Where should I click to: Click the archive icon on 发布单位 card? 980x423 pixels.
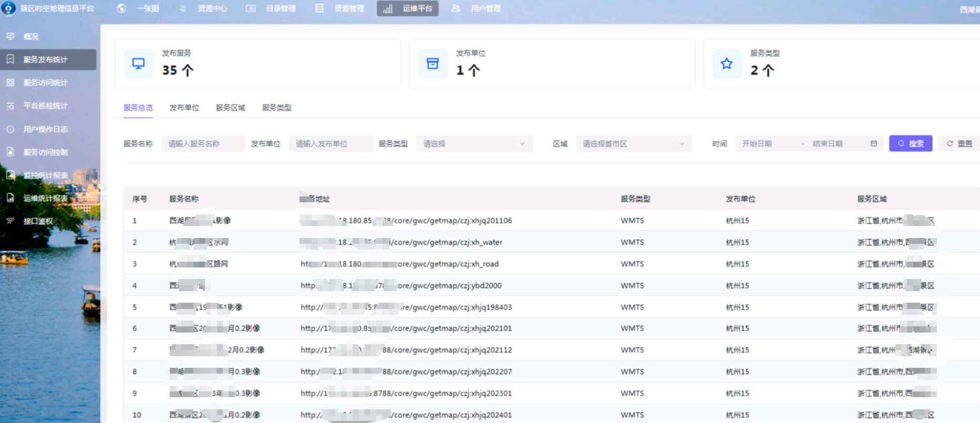432,64
